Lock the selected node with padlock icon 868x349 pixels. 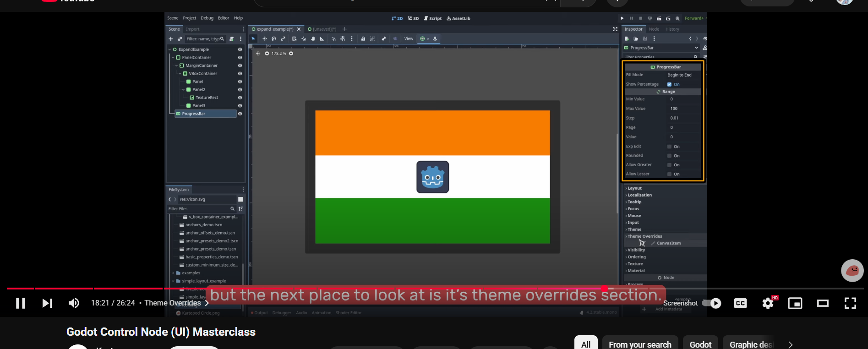click(x=363, y=39)
